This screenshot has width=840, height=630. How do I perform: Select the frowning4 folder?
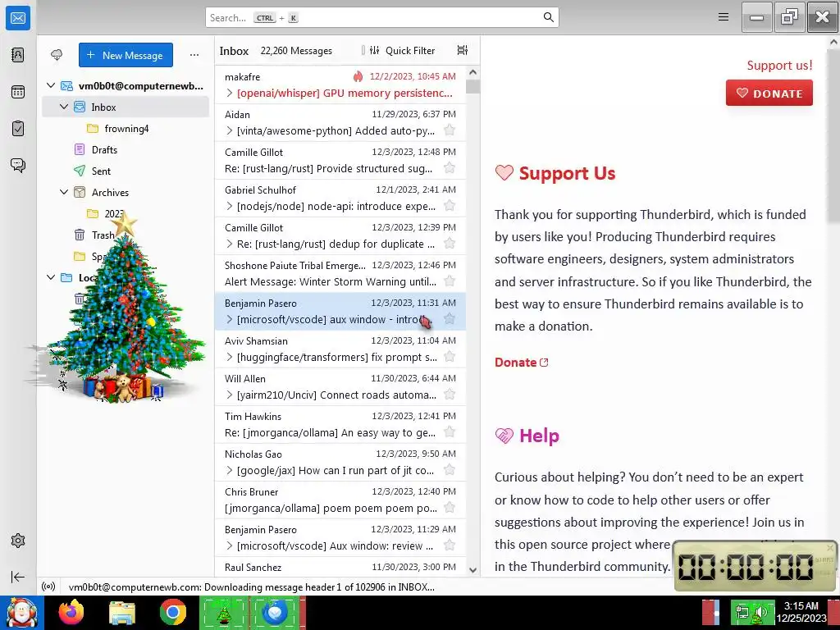click(126, 129)
